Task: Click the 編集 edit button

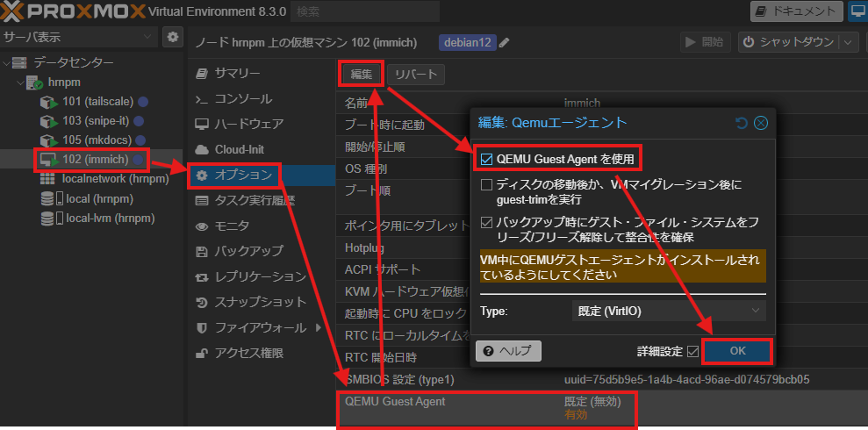Action: coord(362,75)
